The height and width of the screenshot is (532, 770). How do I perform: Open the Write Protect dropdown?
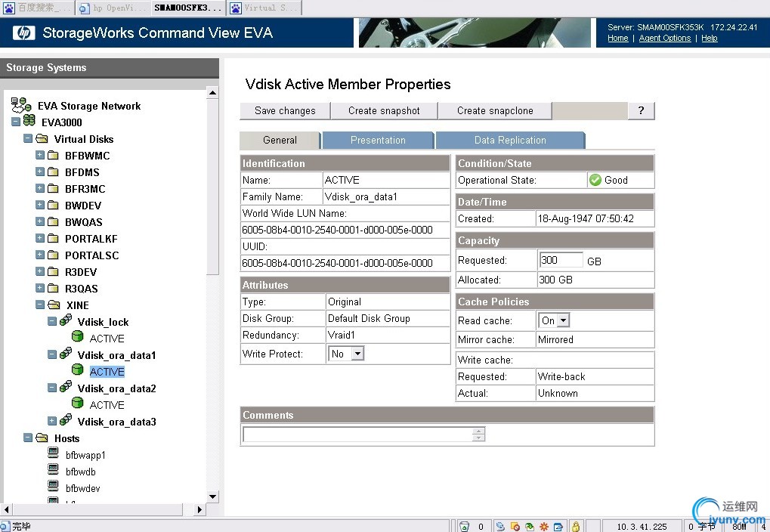click(357, 354)
